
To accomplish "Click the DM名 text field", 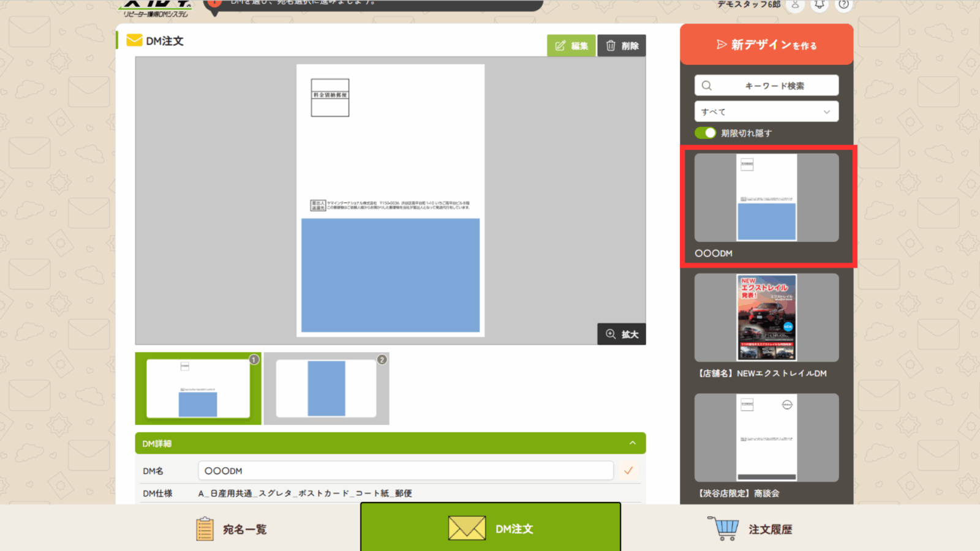I will click(405, 471).
